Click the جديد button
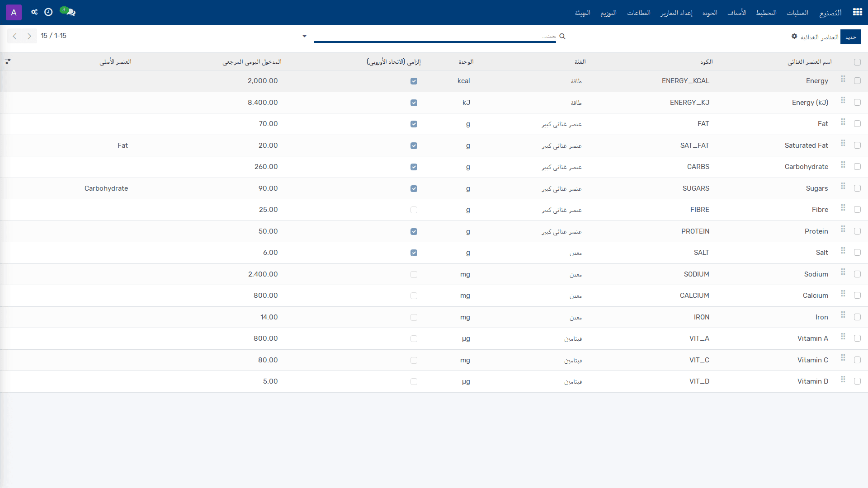 tap(851, 37)
